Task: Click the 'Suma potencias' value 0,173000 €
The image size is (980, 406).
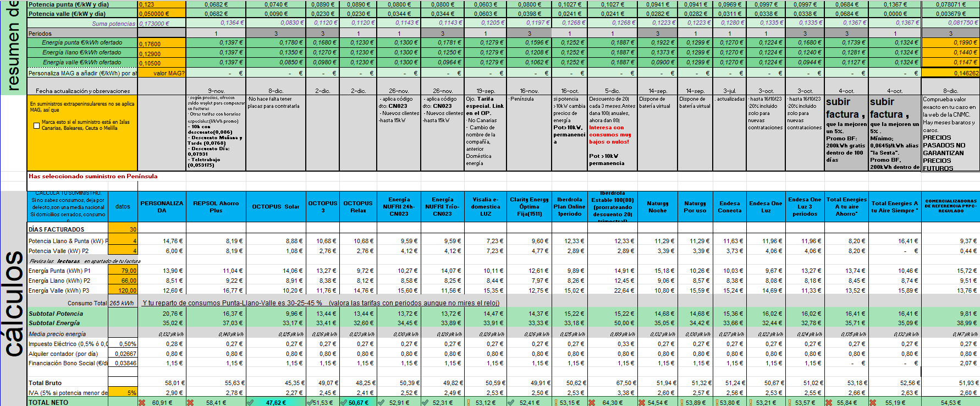Action: (x=162, y=24)
